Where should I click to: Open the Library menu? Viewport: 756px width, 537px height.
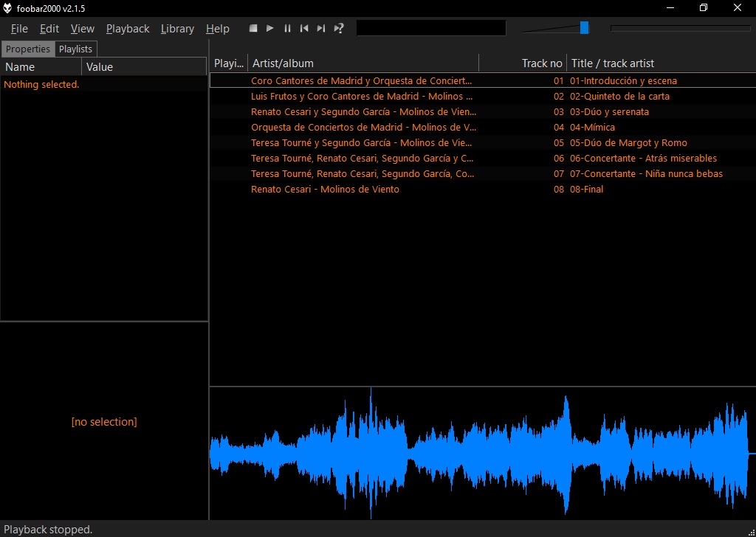coord(177,29)
